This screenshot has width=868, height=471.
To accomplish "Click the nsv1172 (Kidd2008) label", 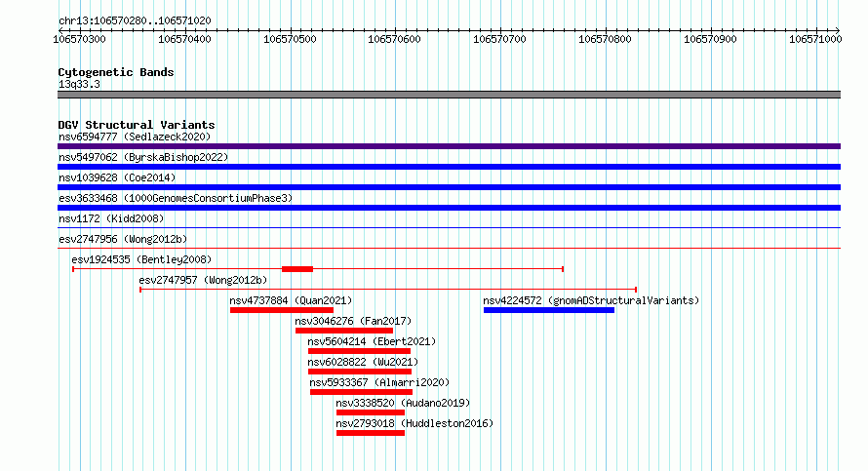I will click(x=111, y=218).
